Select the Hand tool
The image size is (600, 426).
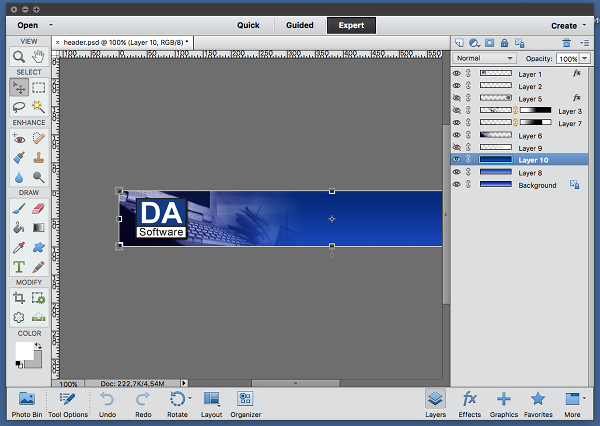pyautogui.click(x=38, y=57)
